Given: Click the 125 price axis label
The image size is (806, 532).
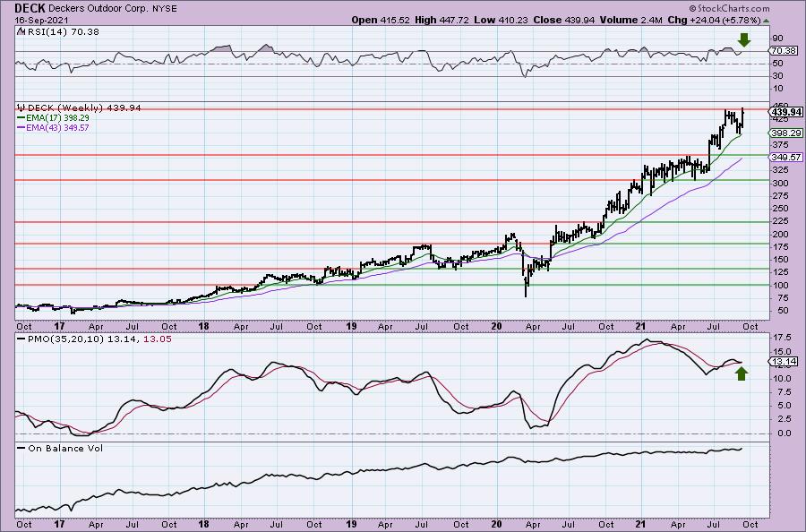Looking at the screenshot, I should click(780, 272).
